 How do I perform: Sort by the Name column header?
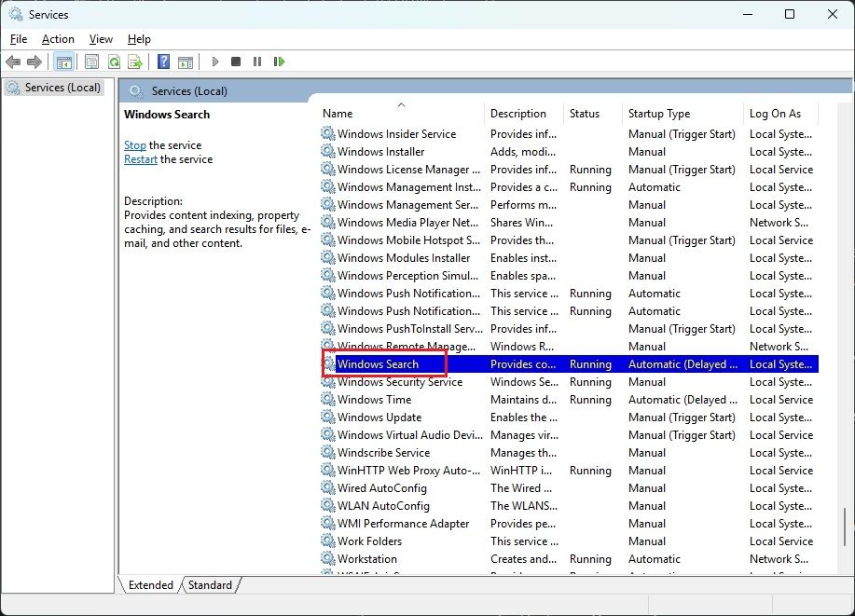click(x=401, y=114)
